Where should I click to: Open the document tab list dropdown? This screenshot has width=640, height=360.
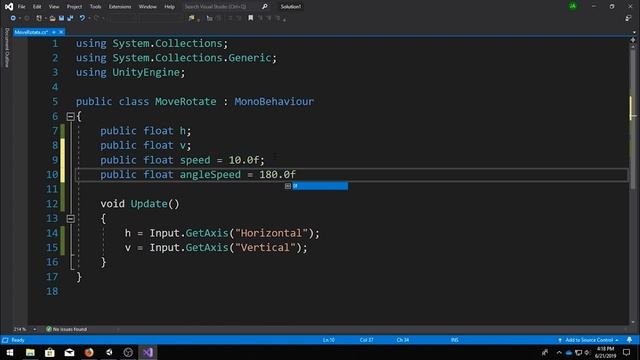point(634,32)
